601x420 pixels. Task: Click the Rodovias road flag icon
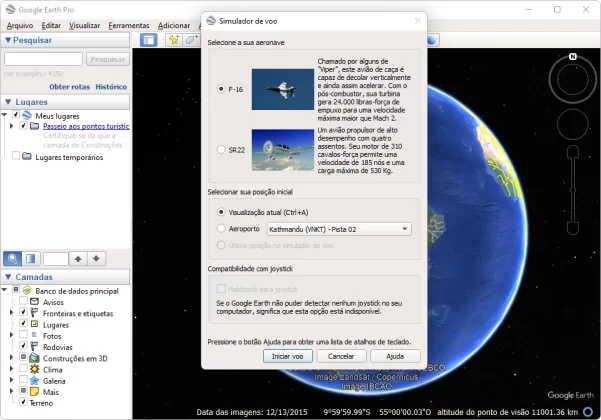click(x=34, y=346)
